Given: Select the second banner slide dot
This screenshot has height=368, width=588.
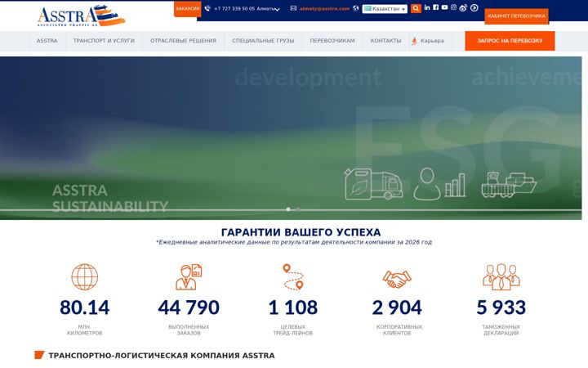Looking at the screenshot, I should 298,209.
